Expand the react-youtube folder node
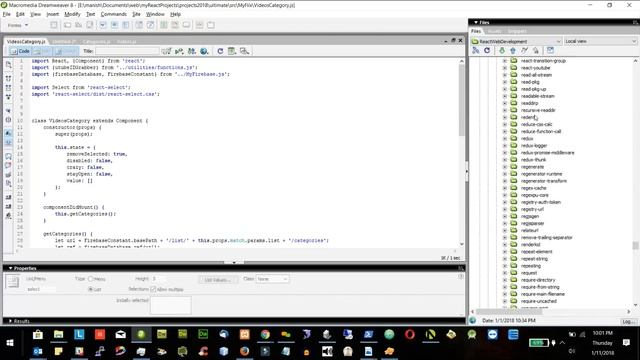The height and width of the screenshot is (360, 640). pos(504,68)
